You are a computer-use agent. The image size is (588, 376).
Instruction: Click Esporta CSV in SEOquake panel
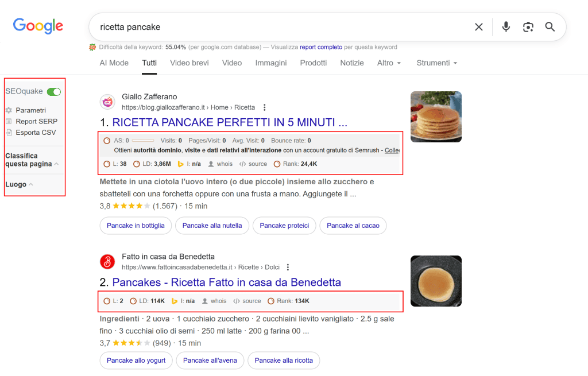[36, 133]
